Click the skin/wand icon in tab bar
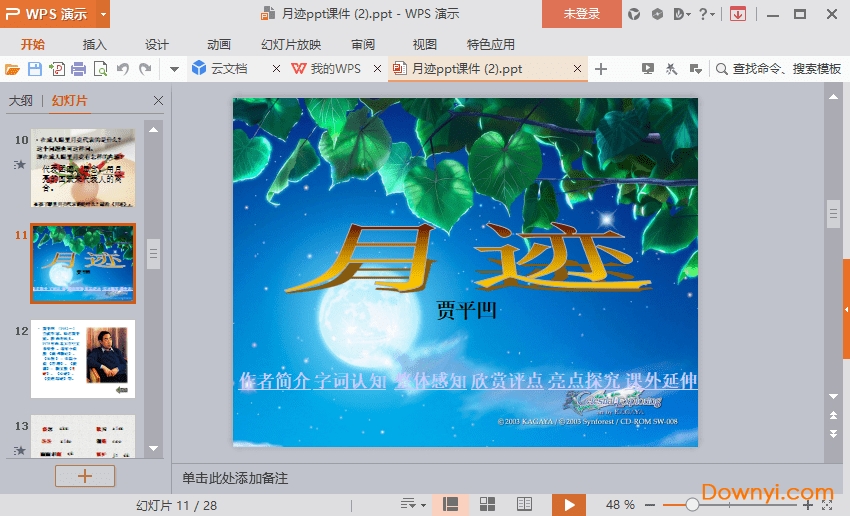The height and width of the screenshot is (516, 850). [671, 69]
